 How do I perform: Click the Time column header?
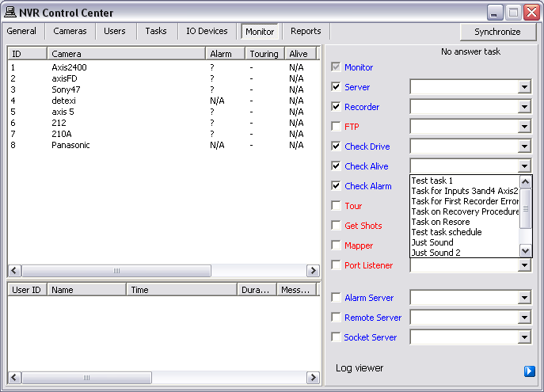(x=182, y=290)
